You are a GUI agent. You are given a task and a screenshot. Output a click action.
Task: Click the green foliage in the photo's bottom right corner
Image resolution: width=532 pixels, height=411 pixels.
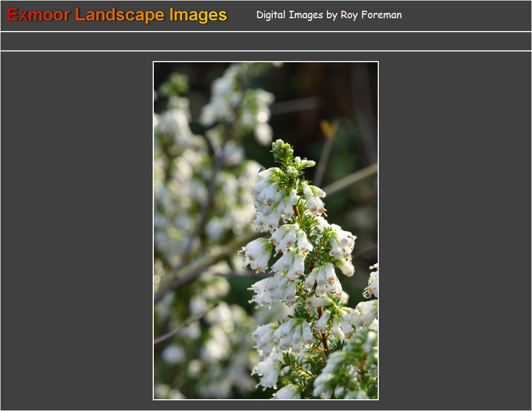click(x=359, y=375)
